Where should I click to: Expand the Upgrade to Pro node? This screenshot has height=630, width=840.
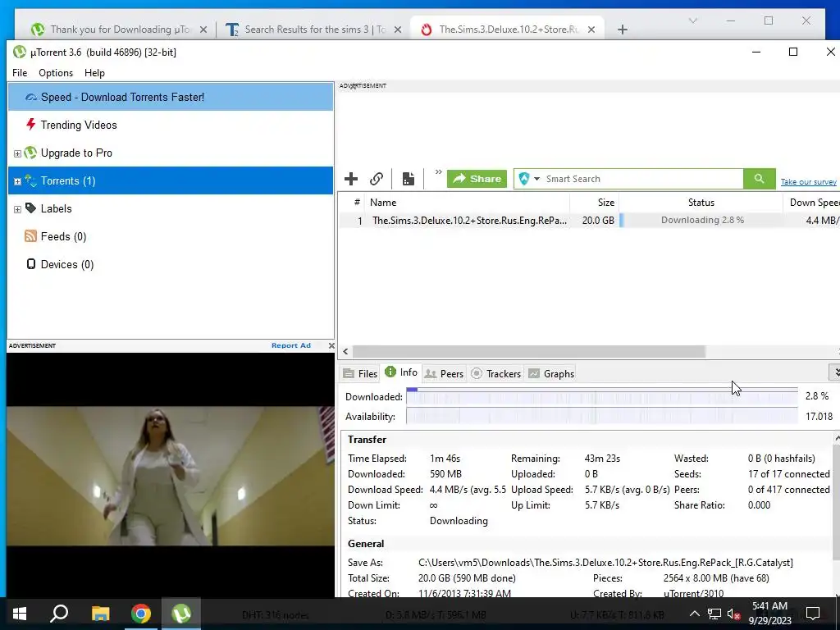coord(17,153)
